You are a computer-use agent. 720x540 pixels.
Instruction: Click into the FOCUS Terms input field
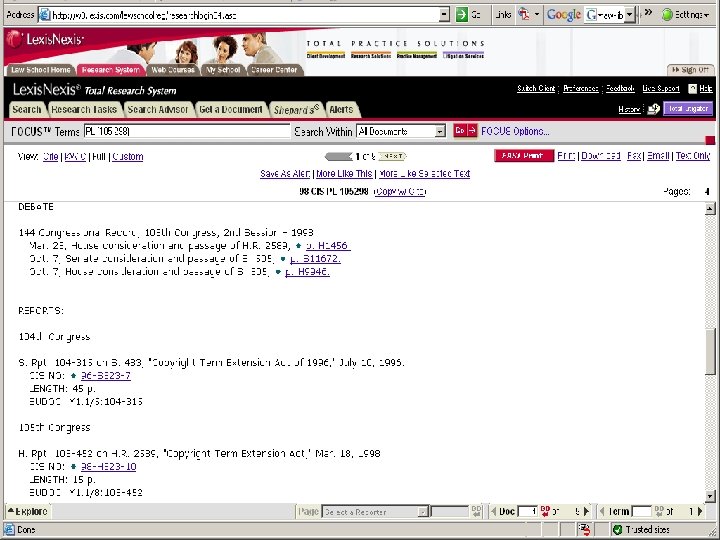coord(187,131)
